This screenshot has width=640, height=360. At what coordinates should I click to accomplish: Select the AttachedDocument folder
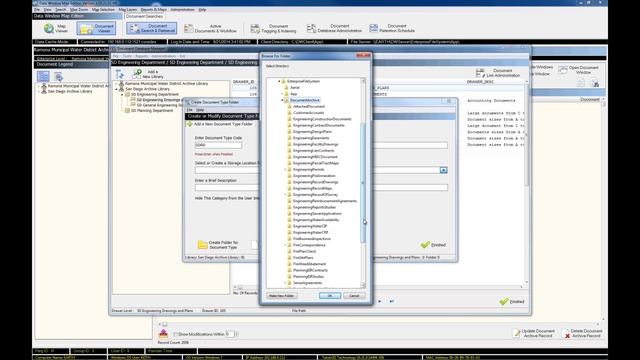click(309, 107)
